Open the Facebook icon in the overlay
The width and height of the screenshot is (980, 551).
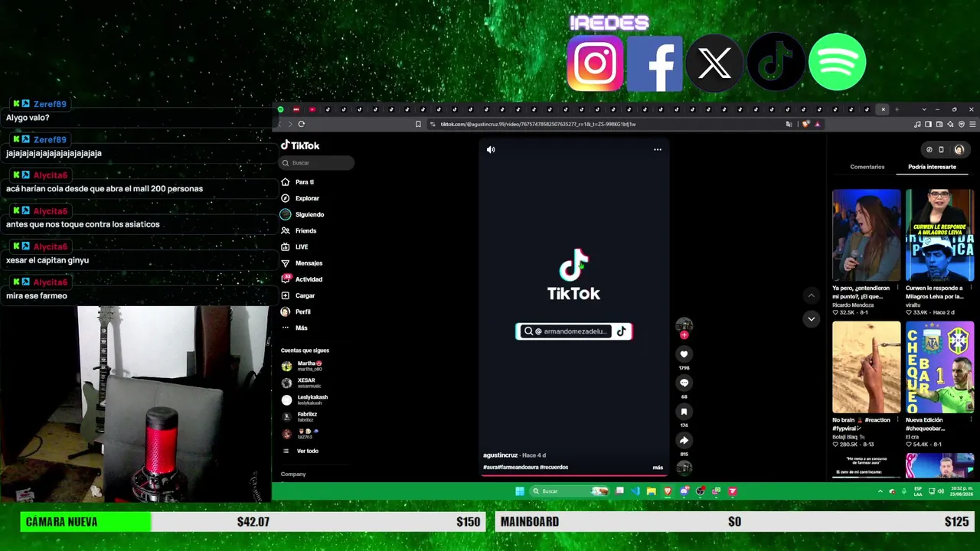coord(655,64)
